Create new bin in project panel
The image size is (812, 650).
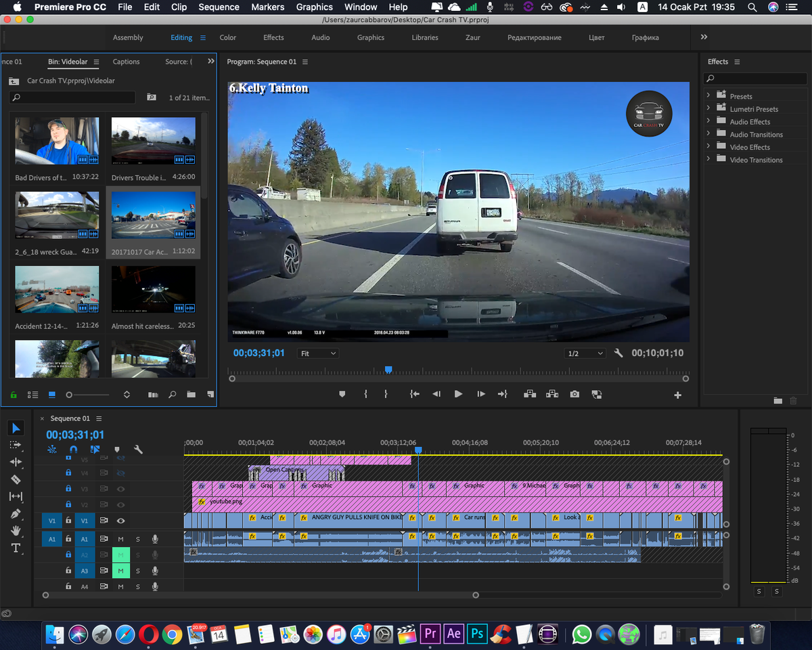pos(191,395)
